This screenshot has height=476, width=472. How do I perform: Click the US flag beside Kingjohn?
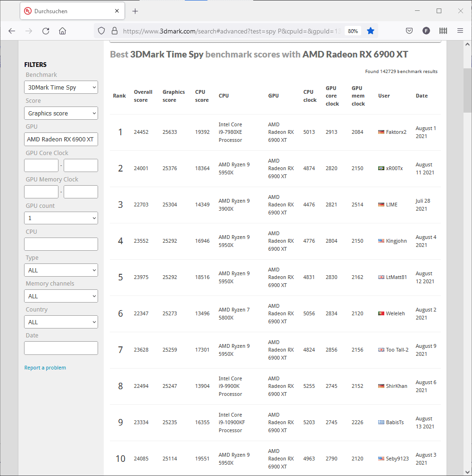381,241
